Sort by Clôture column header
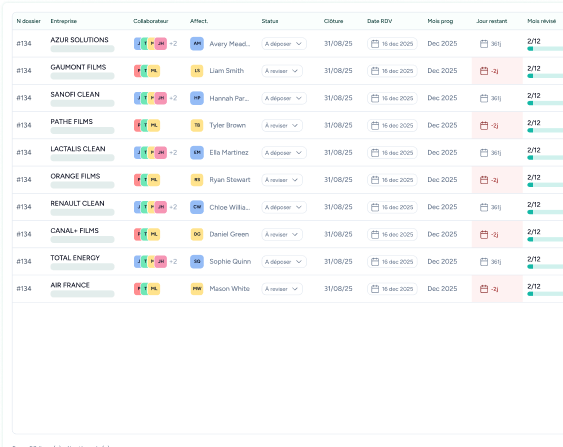Screen dimensions: 563x447 (x=334, y=21)
